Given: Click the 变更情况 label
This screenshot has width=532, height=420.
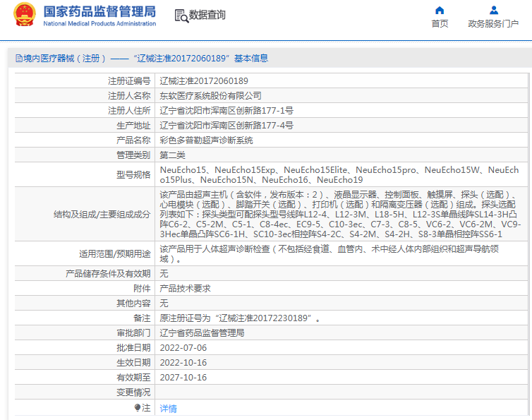Looking at the screenshot, I should (x=133, y=392).
